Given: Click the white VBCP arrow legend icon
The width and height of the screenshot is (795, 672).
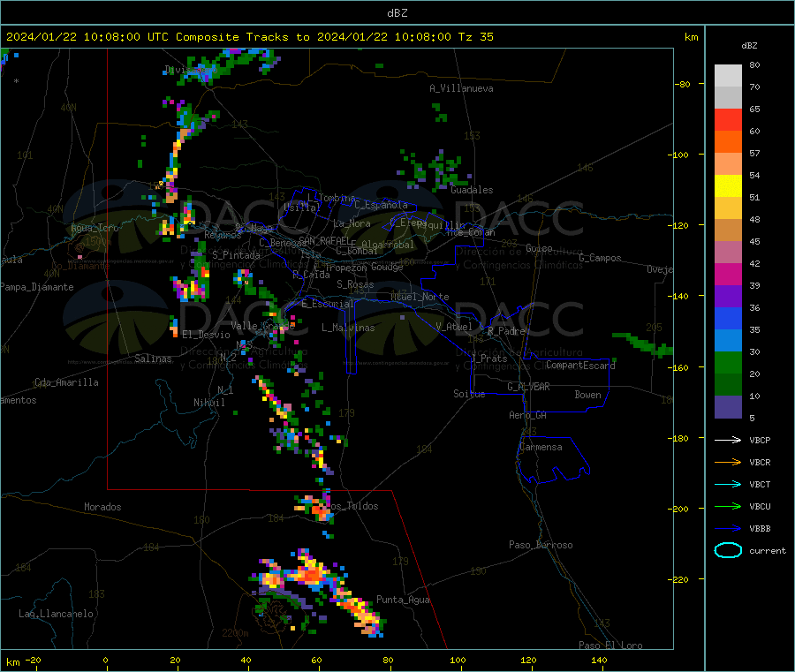Looking at the screenshot, I should [728, 440].
